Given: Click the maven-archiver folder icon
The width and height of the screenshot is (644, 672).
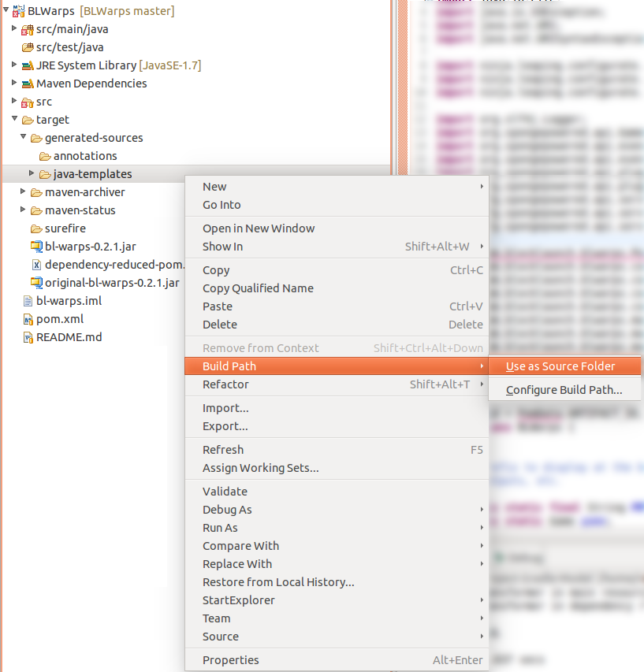Looking at the screenshot, I should click(x=36, y=192).
